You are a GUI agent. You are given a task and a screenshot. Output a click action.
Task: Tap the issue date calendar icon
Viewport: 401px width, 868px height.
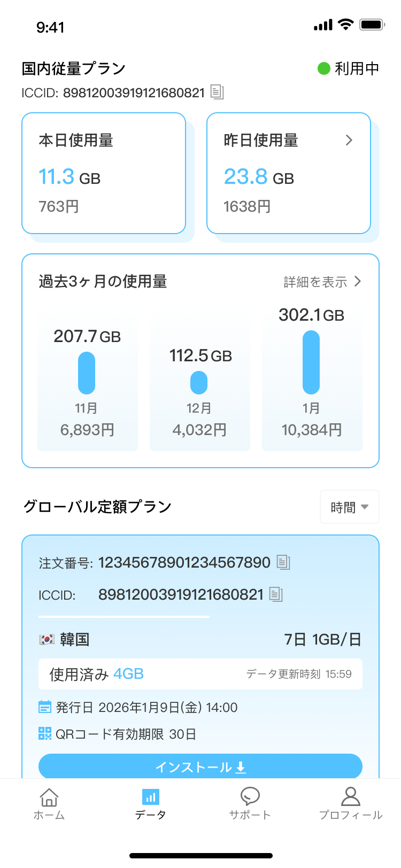[45, 707]
